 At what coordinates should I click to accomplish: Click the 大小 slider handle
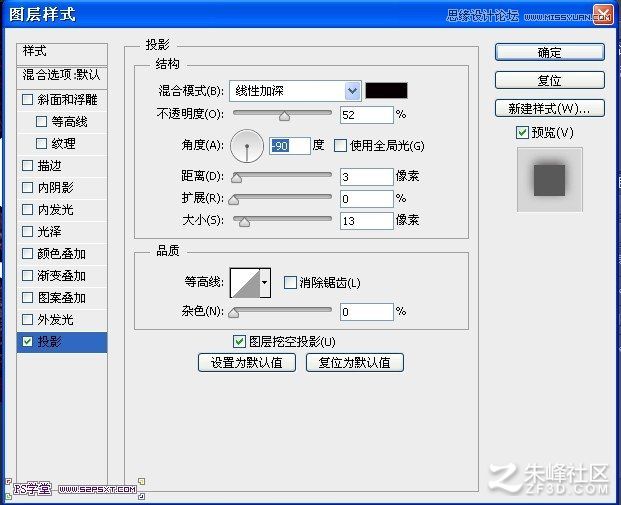coord(244,222)
